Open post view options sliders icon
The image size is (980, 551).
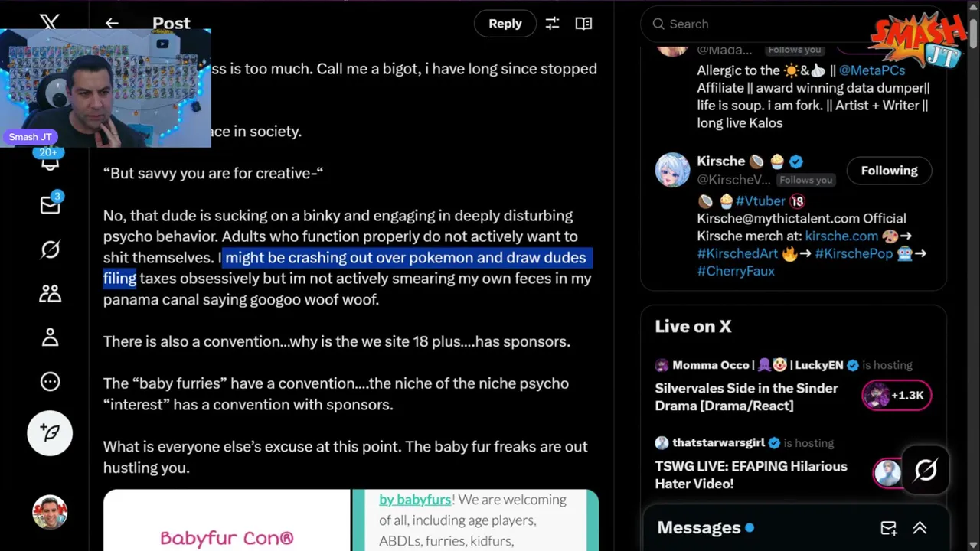[552, 24]
